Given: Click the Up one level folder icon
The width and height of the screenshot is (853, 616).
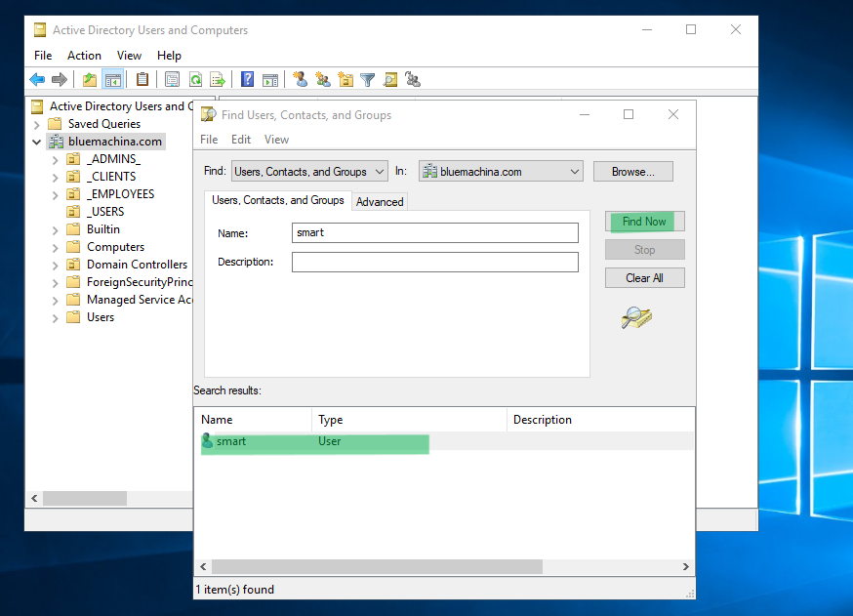Looking at the screenshot, I should [90, 80].
